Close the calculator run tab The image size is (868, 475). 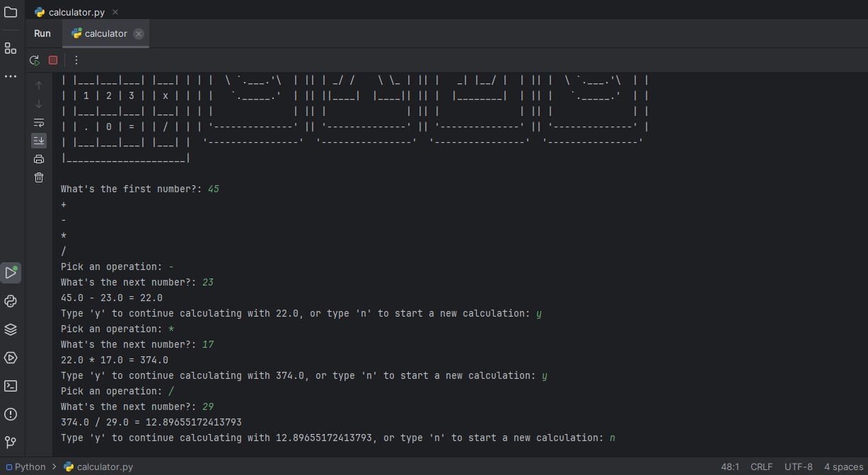pyautogui.click(x=139, y=34)
